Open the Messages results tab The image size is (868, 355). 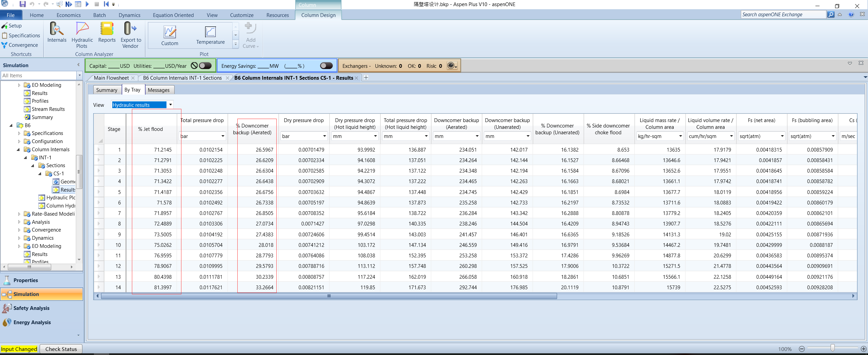coord(159,90)
